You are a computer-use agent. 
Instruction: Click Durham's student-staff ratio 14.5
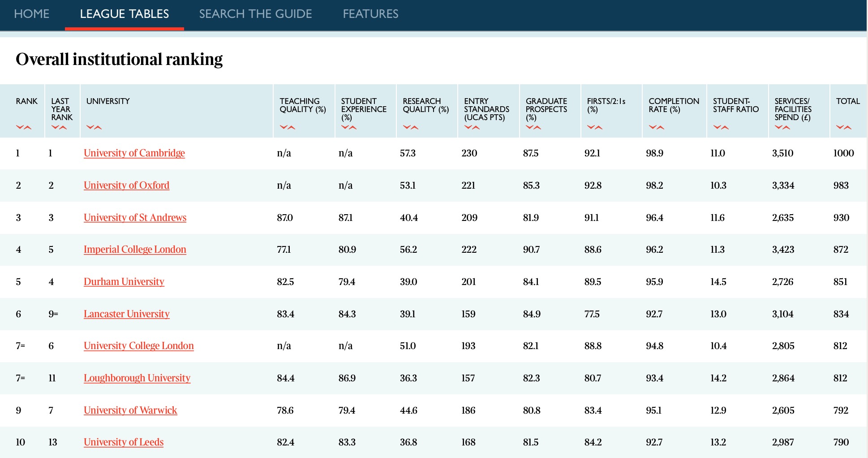tap(718, 282)
